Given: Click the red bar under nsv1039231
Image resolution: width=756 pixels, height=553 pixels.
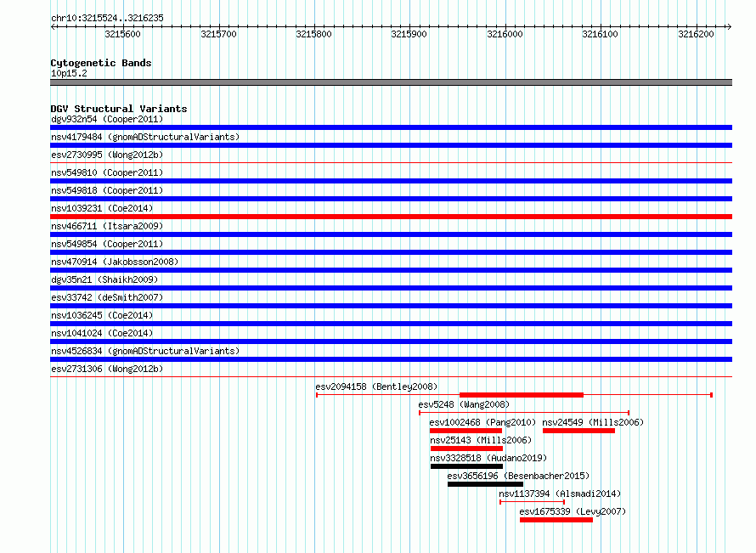Looking at the screenshot, I should (x=391, y=217).
